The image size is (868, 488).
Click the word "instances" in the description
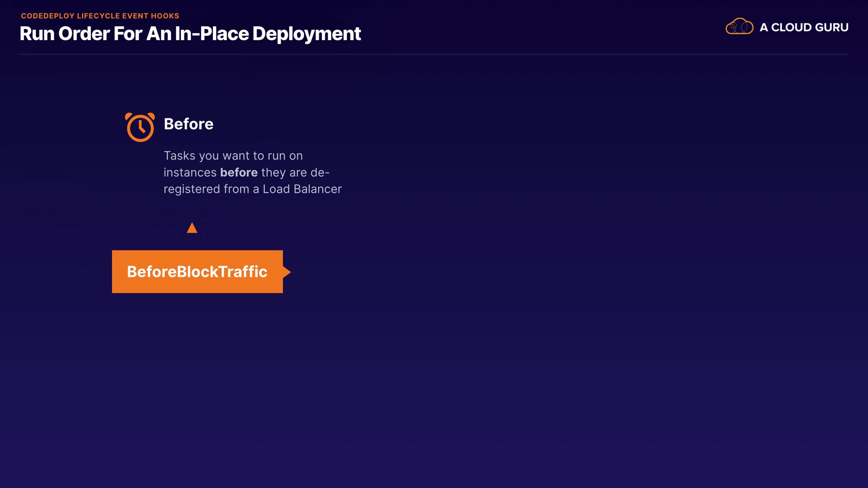pyautogui.click(x=190, y=173)
